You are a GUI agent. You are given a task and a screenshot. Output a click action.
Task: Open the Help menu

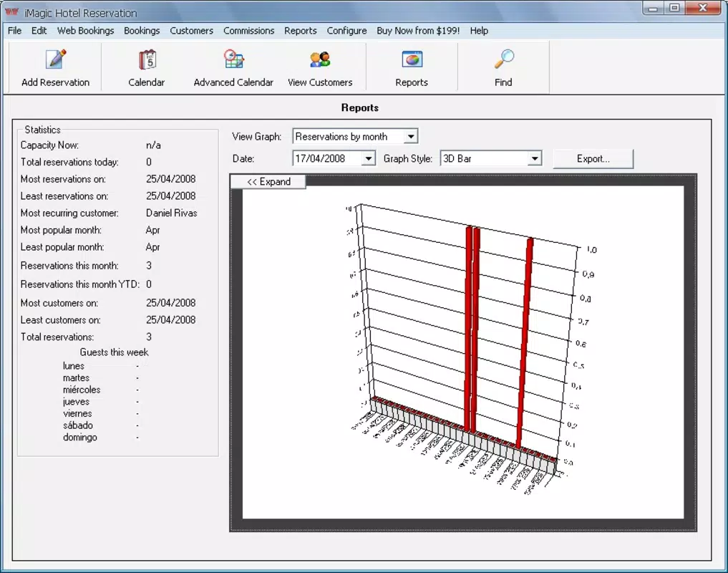tap(479, 31)
